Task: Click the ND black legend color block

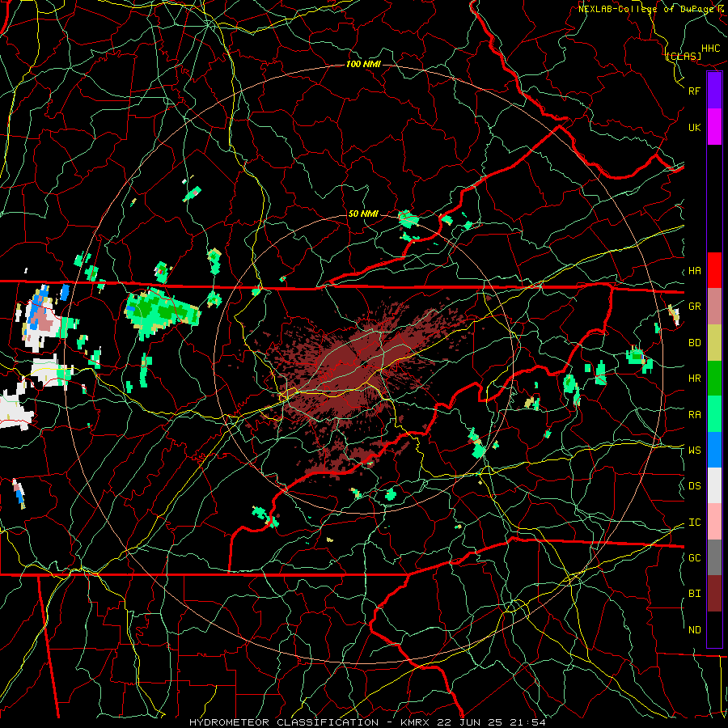Action: click(x=714, y=629)
